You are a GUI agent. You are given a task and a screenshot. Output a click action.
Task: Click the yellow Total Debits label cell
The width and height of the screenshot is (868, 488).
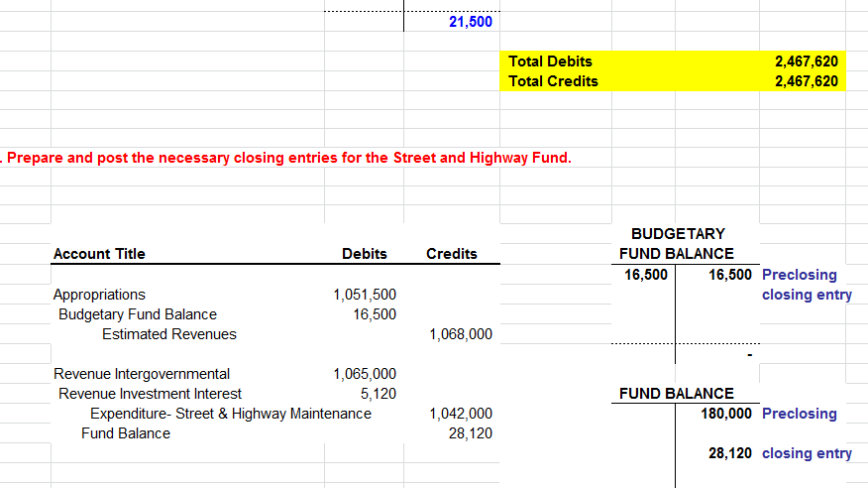[x=550, y=61]
